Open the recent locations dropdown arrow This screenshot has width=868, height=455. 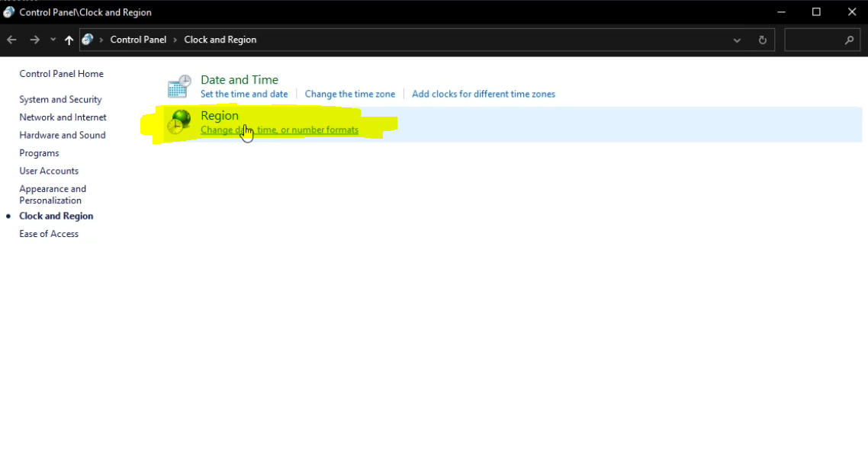53,40
